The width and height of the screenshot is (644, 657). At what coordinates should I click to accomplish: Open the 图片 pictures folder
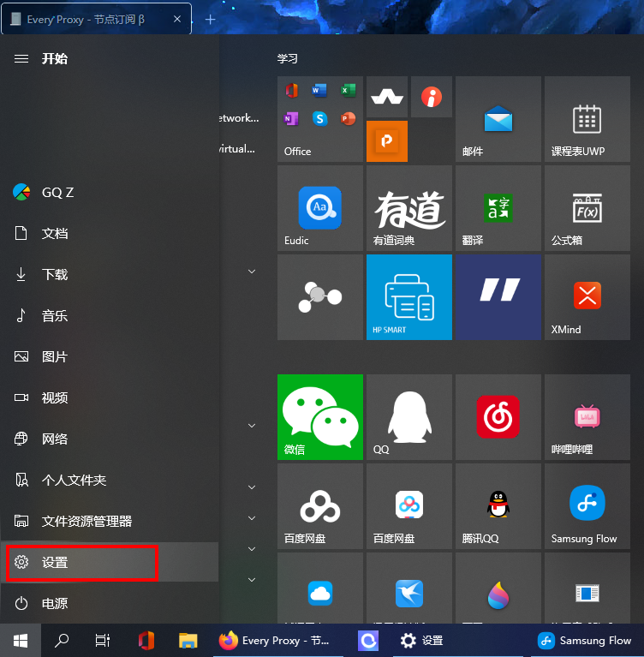[x=109, y=356]
